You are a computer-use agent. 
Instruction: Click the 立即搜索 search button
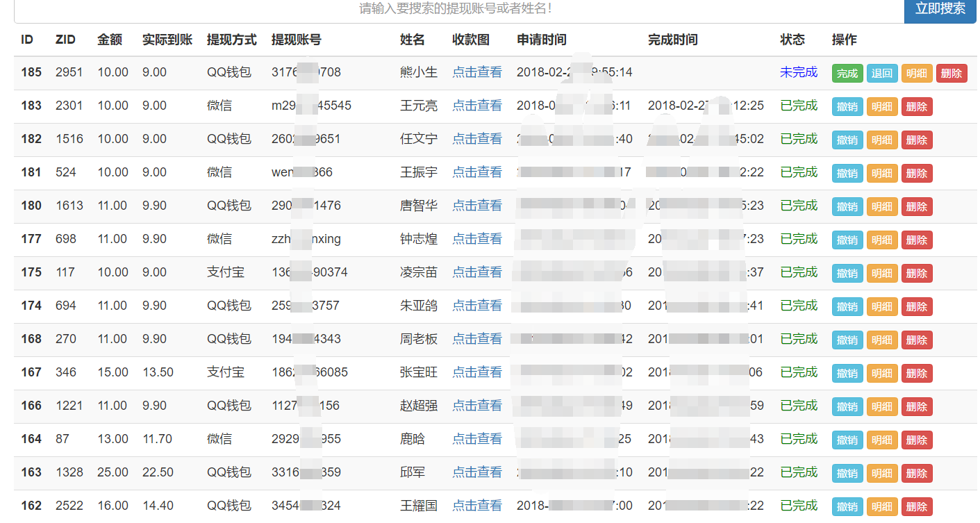[940, 10]
